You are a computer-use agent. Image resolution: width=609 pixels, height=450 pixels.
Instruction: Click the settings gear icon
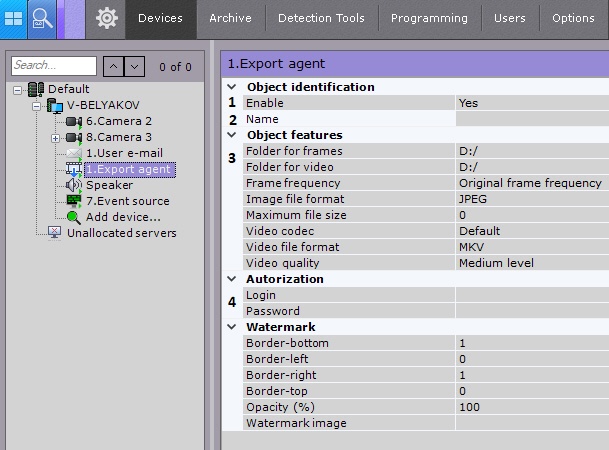click(106, 17)
